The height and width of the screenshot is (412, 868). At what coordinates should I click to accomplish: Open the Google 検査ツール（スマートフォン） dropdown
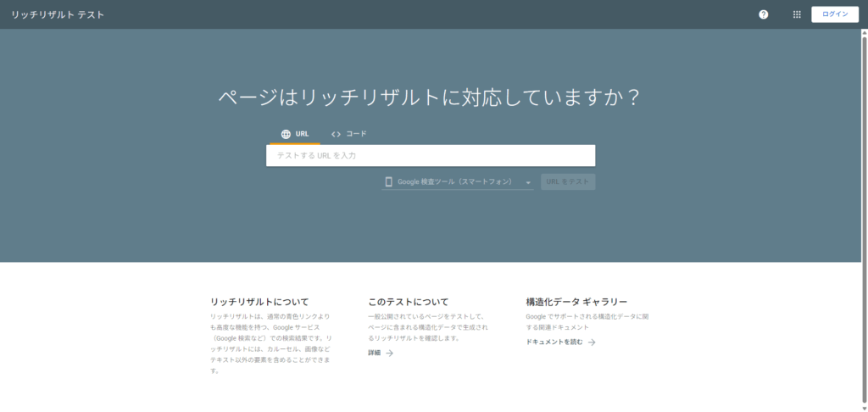coord(457,181)
